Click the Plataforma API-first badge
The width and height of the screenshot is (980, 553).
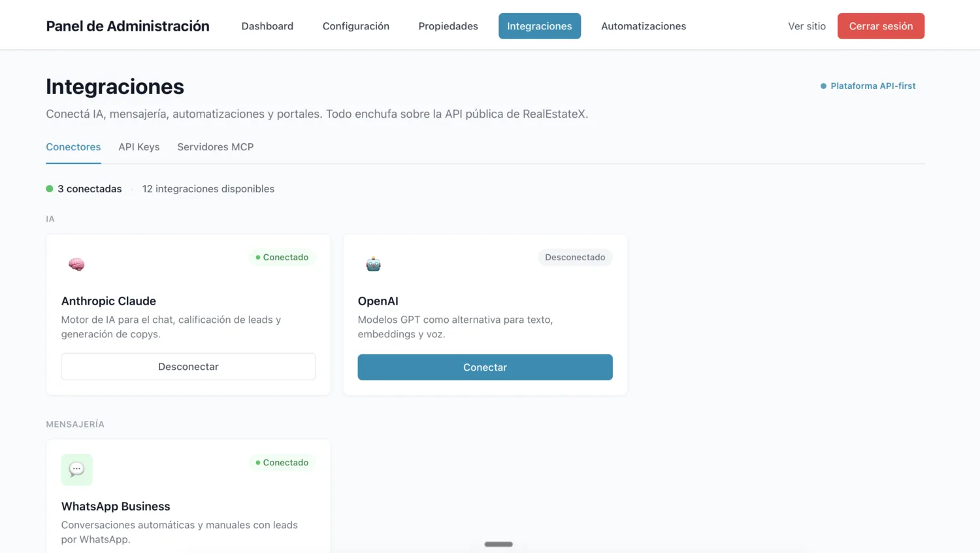868,86
